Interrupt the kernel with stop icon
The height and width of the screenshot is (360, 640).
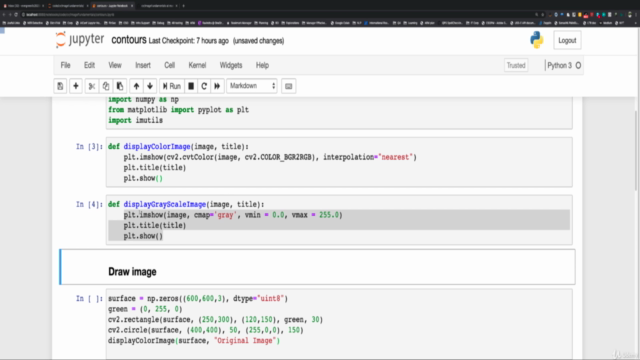coord(191,86)
